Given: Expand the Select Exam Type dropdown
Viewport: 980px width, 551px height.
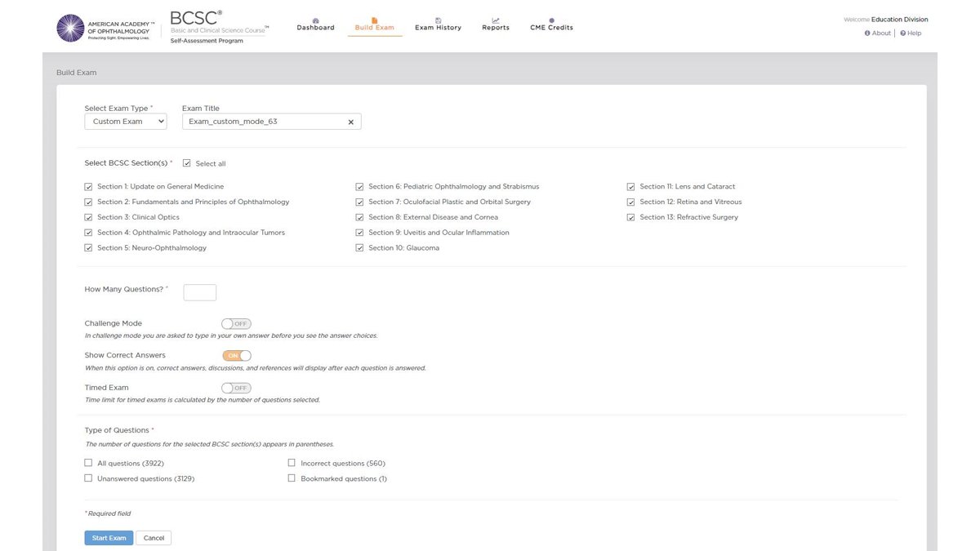Looking at the screenshot, I should tap(125, 122).
